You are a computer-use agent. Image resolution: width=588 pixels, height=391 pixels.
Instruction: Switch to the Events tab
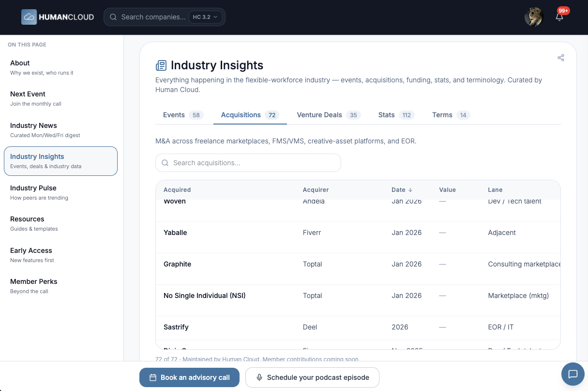(x=183, y=115)
